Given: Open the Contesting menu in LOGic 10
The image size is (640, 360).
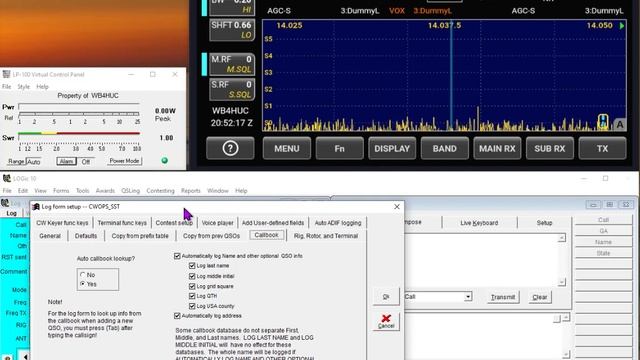Looking at the screenshot, I should click(160, 191).
